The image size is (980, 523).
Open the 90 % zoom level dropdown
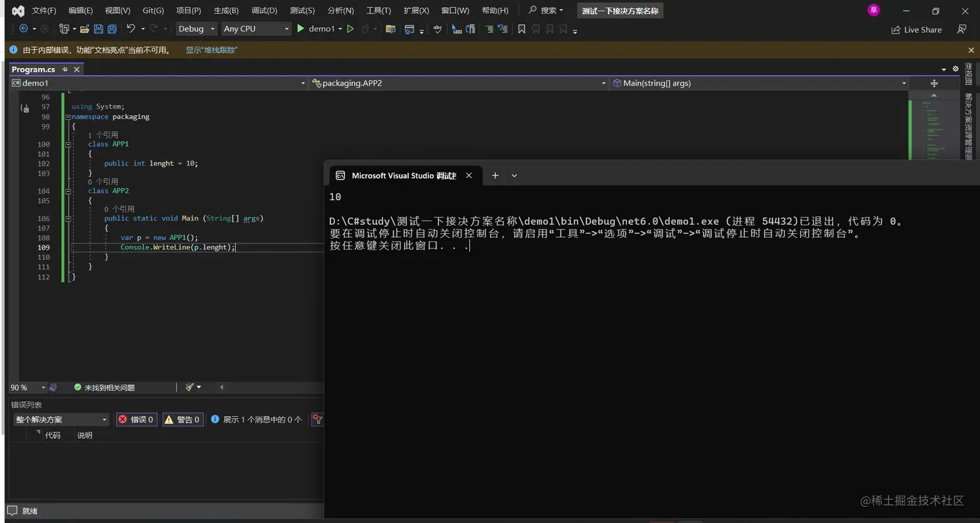[28, 387]
